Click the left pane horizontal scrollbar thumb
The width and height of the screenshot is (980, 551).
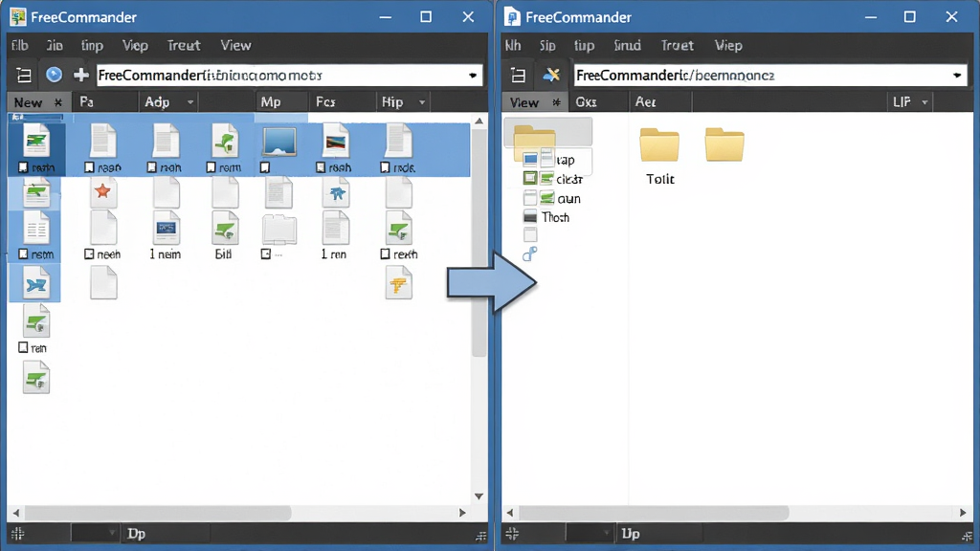tap(159, 513)
